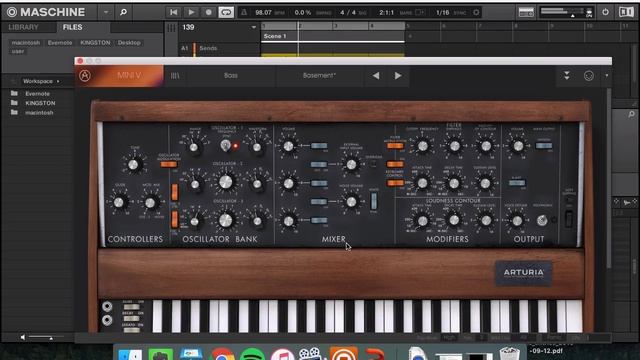Open the Maschine main menu dropdown arrow
This screenshot has width=640, height=360.
[106, 12]
